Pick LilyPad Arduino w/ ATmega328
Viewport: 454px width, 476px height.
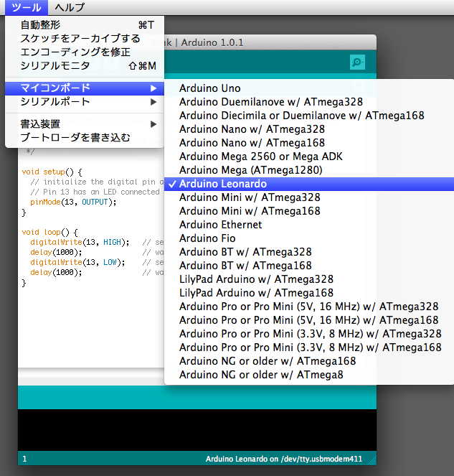coord(309,279)
